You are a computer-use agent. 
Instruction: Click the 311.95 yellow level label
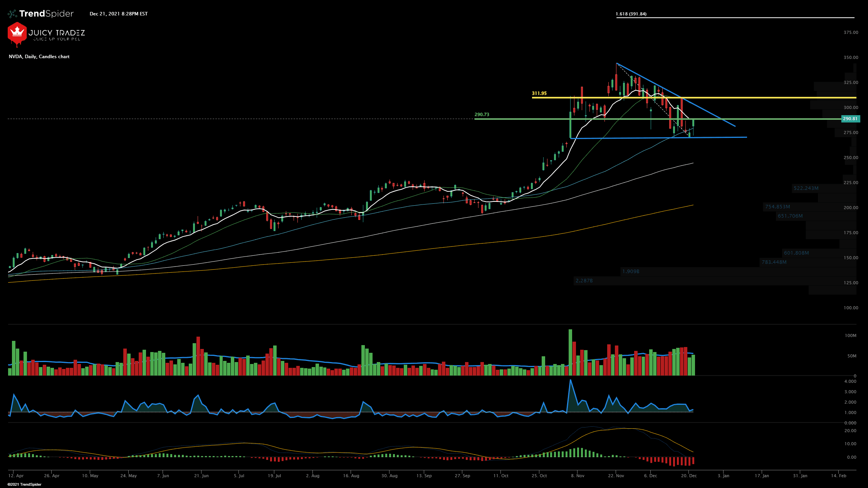(x=539, y=93)
